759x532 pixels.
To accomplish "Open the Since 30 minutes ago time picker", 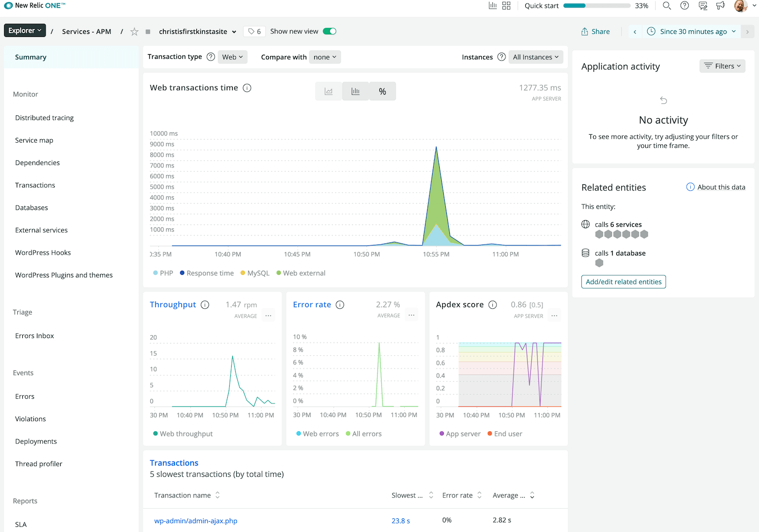I will click(691, 31).
